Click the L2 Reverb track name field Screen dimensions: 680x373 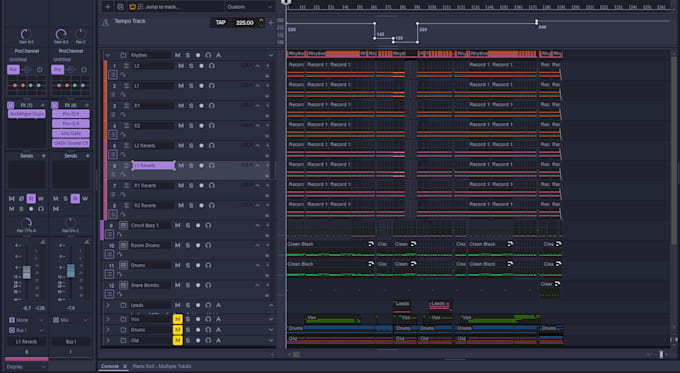click(x=153, y=146)
